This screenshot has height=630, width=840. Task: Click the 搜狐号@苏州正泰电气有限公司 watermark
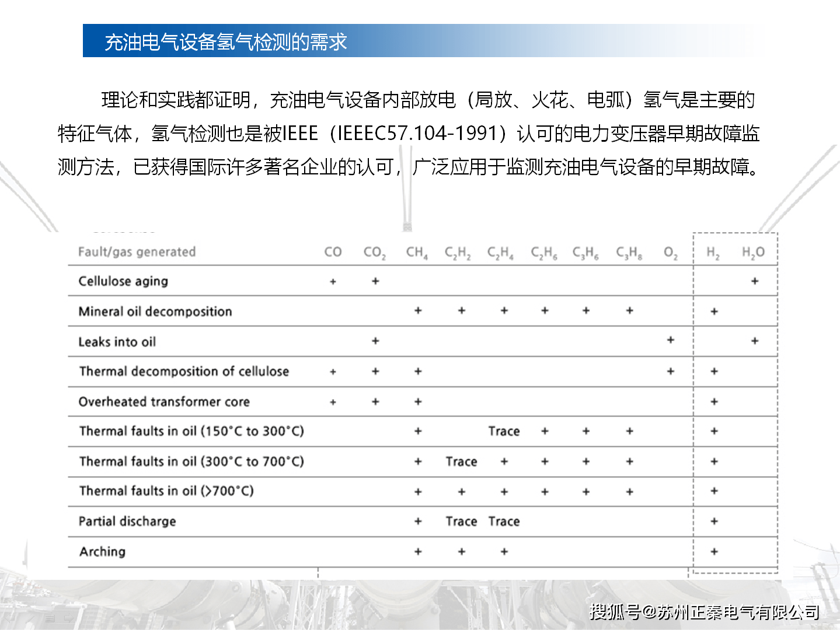pos(703,611)
